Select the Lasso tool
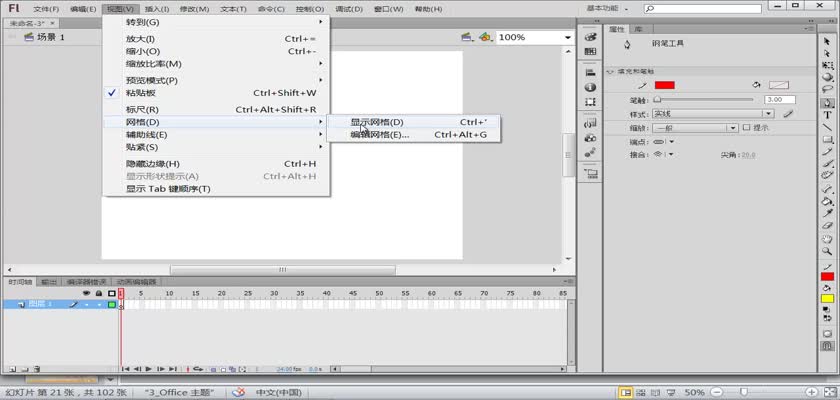The image size is (840, 400). 827,89
